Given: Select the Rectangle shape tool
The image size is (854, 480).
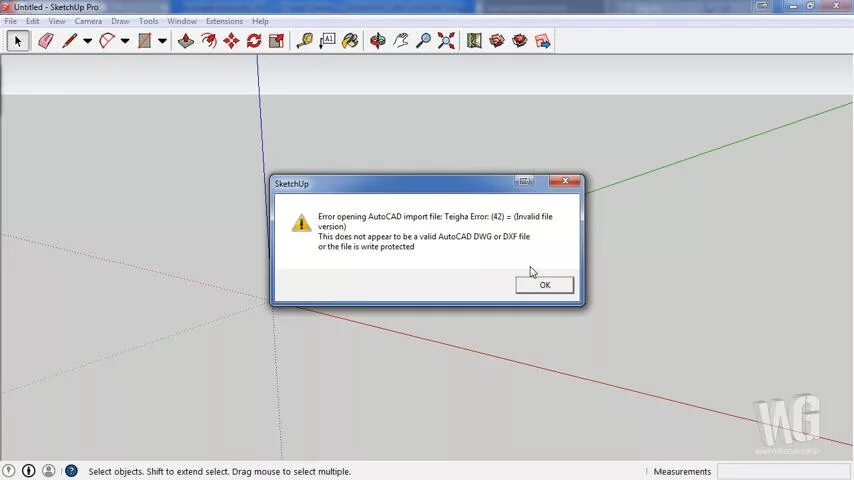Looking at the screenshot, I should [x=144, y=41].
